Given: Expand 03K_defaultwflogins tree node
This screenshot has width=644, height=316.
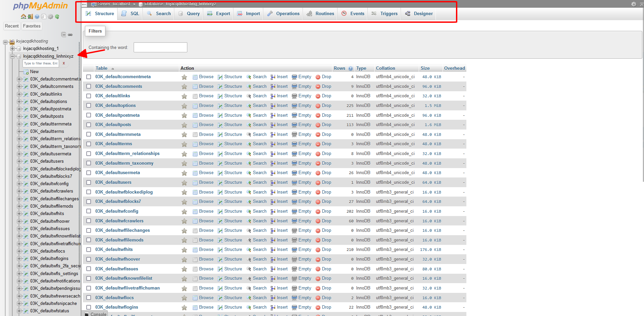Looking at the screenshot, I should tap(19, 259).
